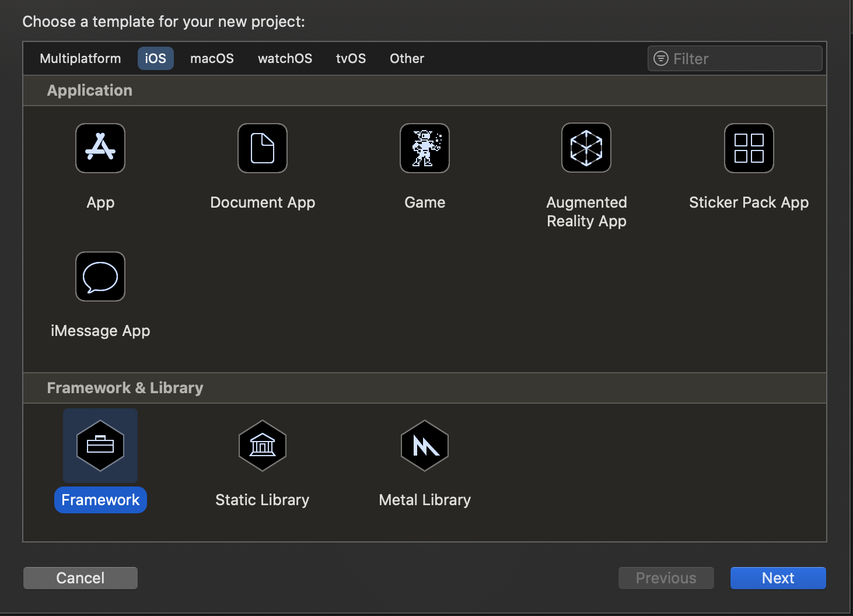Select the iMessage App template icon
The height and width of the screenshot is (616, 853).
(100, 276)
